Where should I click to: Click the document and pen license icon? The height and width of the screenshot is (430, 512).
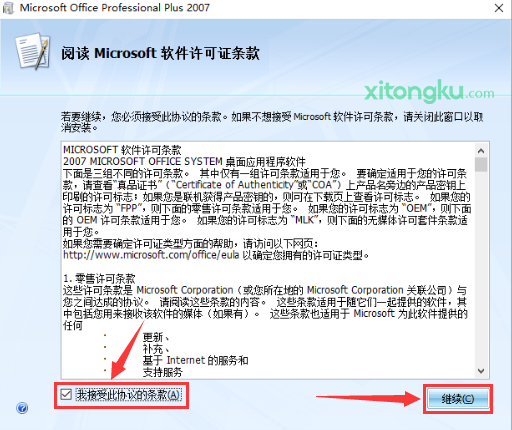(33, 51)
